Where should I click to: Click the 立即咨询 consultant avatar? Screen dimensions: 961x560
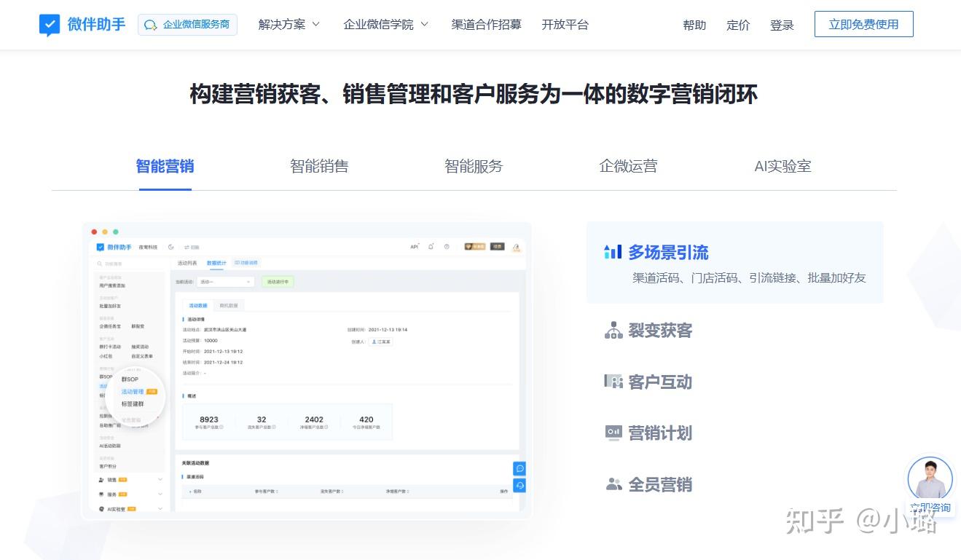pyautogui.click(x=930, y=477)
